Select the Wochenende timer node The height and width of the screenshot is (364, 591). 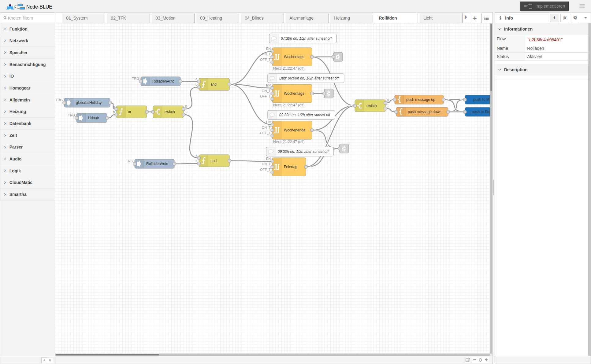tap(292, 130)
